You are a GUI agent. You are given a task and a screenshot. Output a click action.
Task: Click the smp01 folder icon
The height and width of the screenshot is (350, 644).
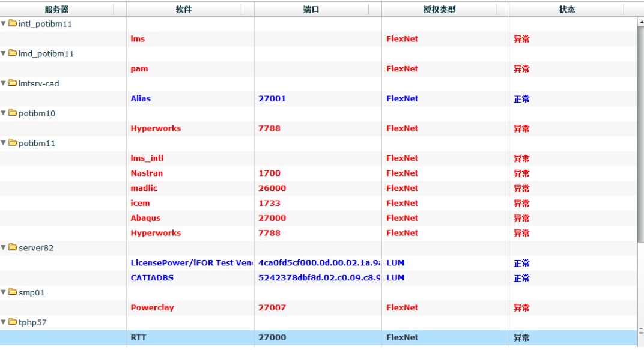(x=13, y=292)
